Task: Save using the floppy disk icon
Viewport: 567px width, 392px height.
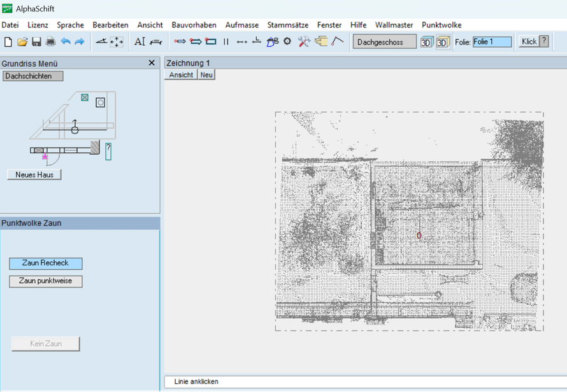Action: point(36,42)
